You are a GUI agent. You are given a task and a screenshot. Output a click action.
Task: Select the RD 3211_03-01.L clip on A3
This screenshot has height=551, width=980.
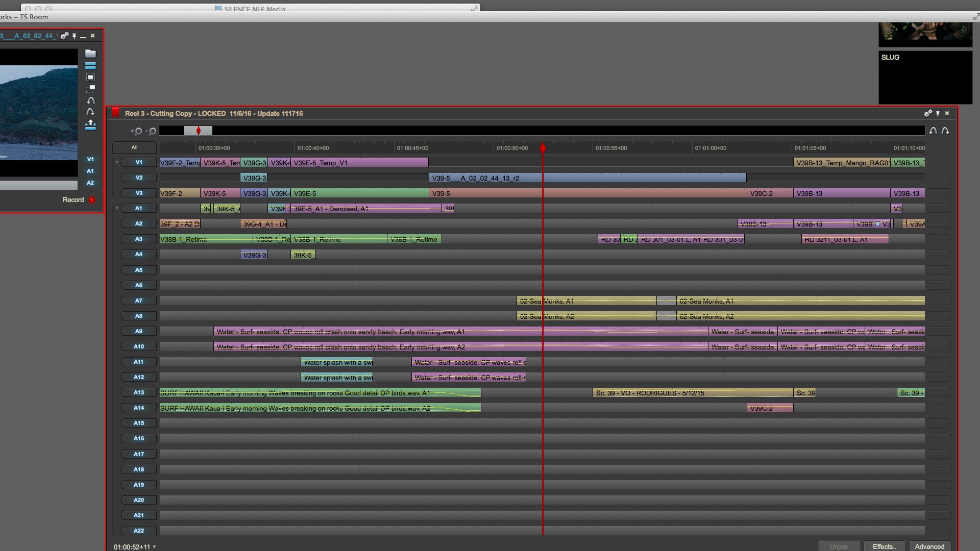(x=845, y=239)
